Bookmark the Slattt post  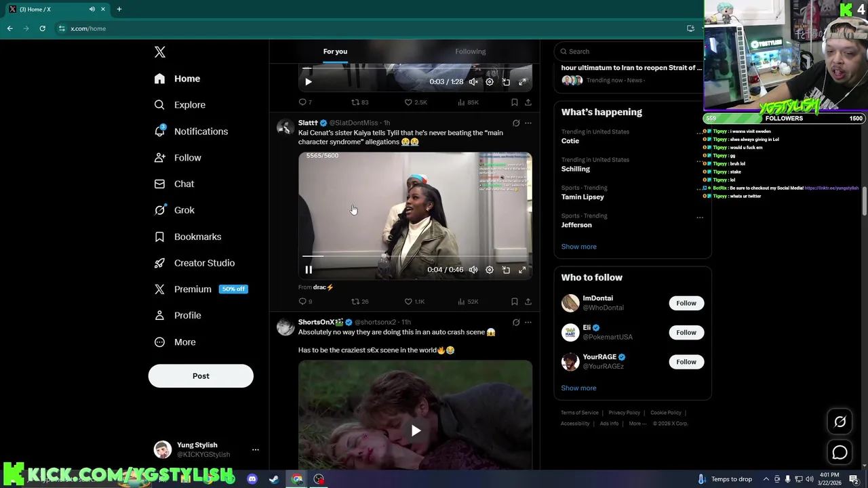point(515,302)
